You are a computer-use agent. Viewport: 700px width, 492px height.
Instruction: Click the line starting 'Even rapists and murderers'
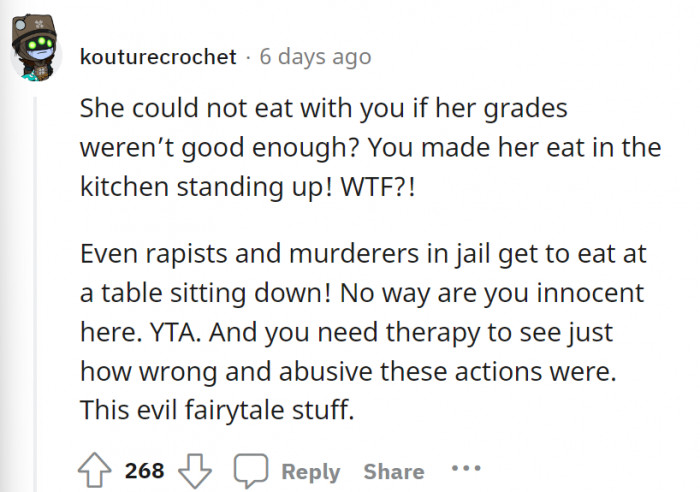pos(363,254)
